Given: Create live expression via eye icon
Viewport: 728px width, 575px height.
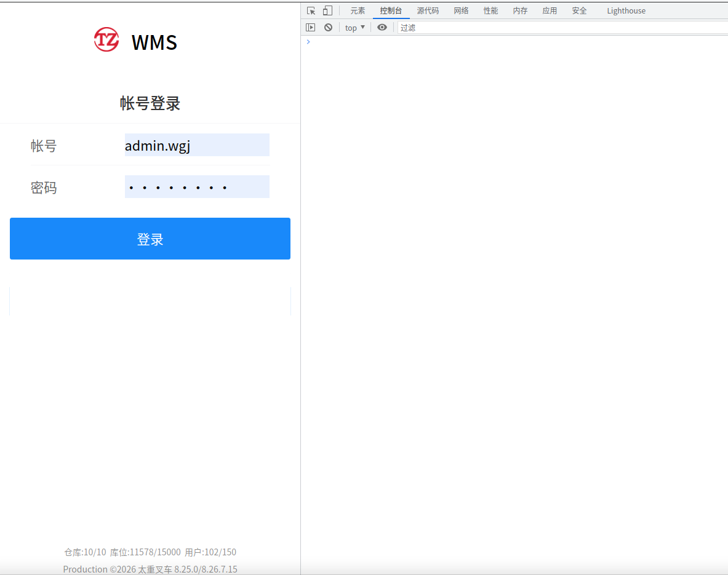Looking at the screenshot, I should click(382, 28).
